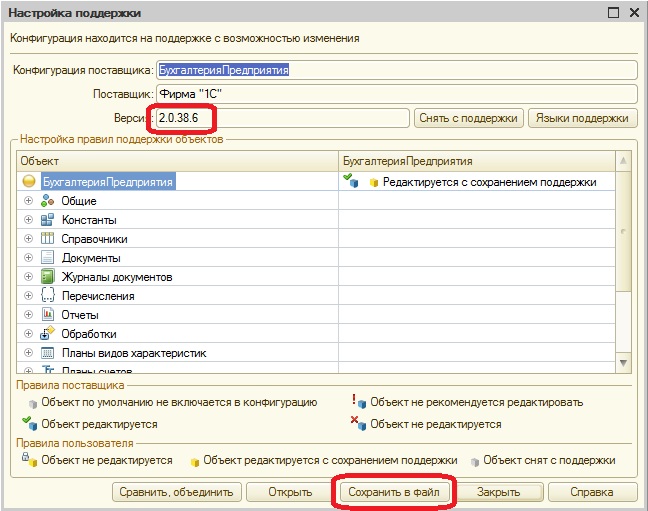Viewport: 648px width, 511px height.
Task: Click the Справочники table icon
Action: [48, 239]
